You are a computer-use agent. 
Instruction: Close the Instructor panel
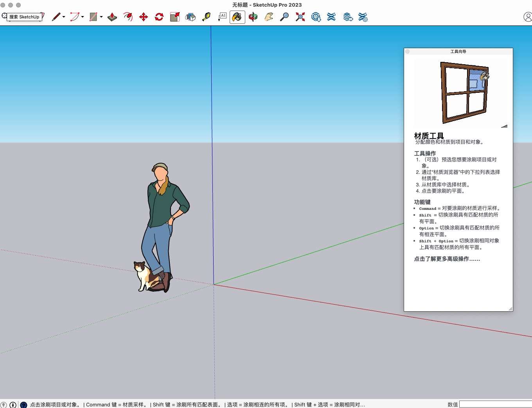click(408, 51)
